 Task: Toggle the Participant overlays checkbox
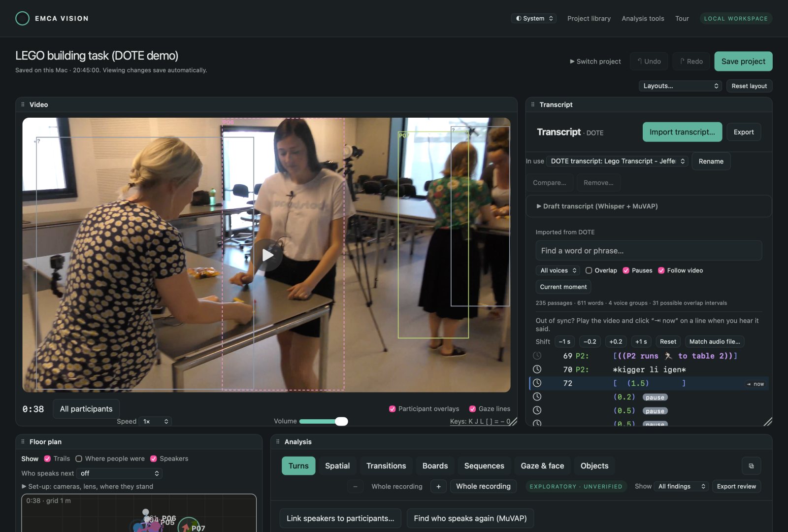pyautogui.click(x=393, y=409)
